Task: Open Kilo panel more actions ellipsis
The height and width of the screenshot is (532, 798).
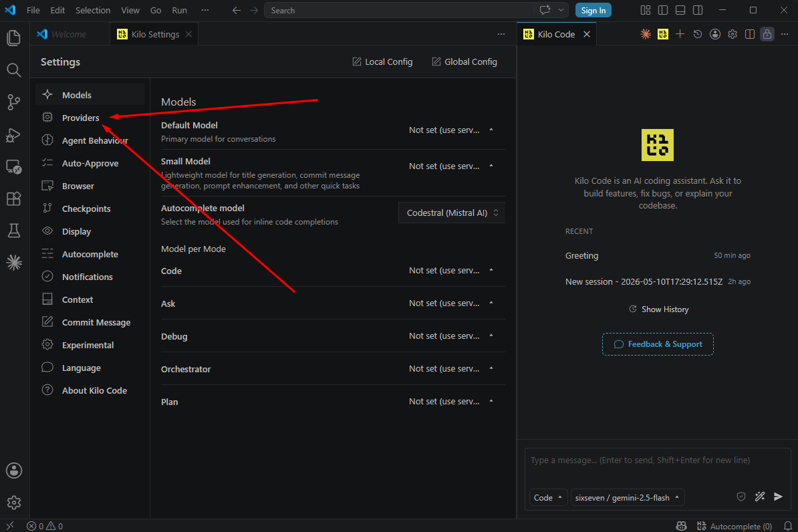Action: click(x=785, y=34)
